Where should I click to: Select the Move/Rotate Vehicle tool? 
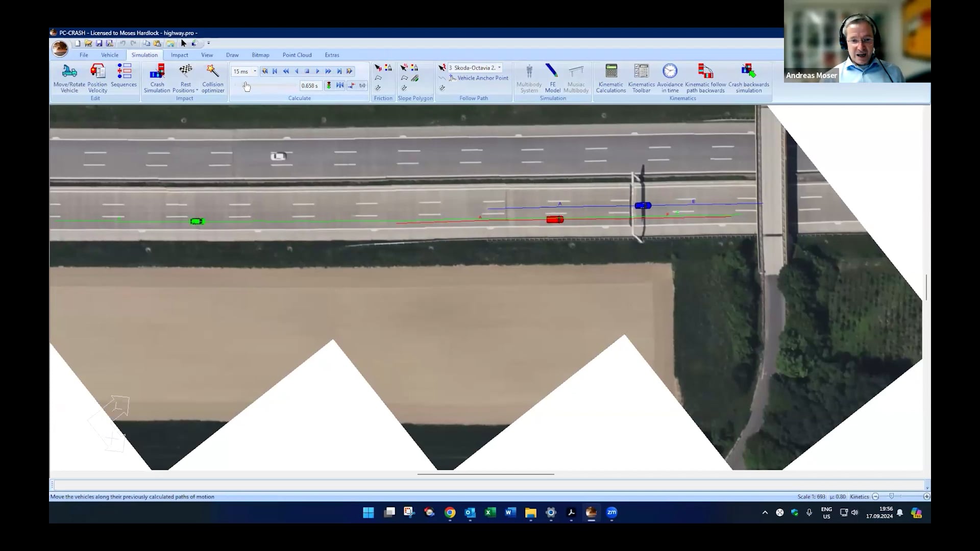tap(69, 78)
